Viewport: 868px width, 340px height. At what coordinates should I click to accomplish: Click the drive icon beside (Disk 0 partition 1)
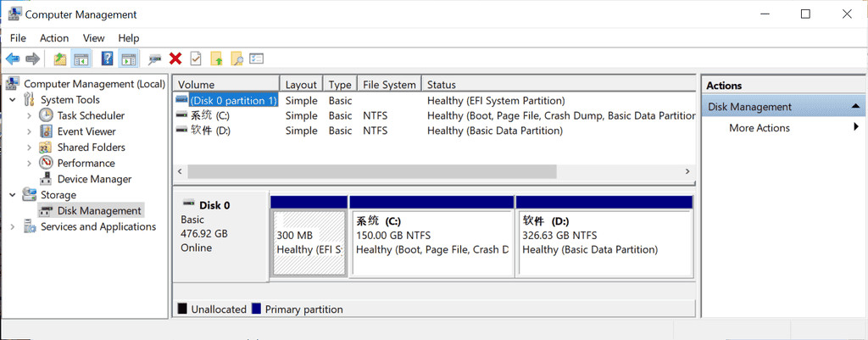[181, 100]
